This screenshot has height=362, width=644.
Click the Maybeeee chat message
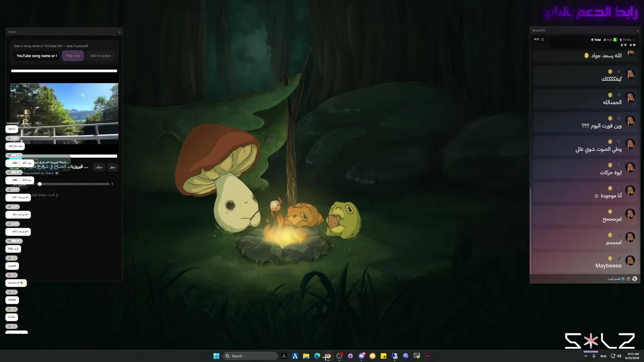click(x=608, y=265)
